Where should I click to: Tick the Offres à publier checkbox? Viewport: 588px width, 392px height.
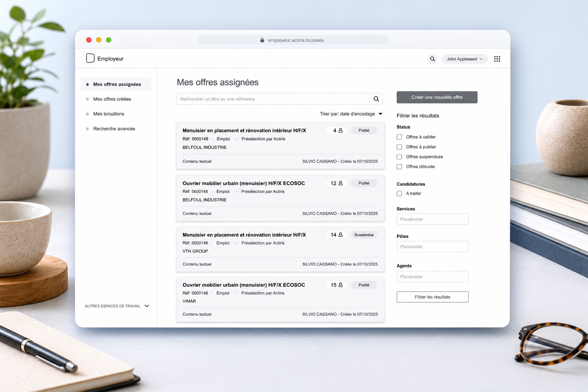point(399,147)
